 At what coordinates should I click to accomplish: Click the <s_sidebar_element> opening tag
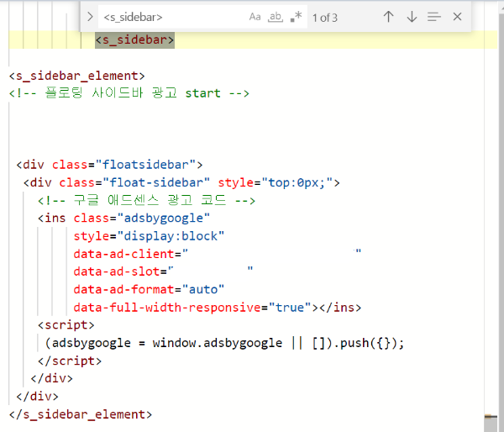(76, 76)
